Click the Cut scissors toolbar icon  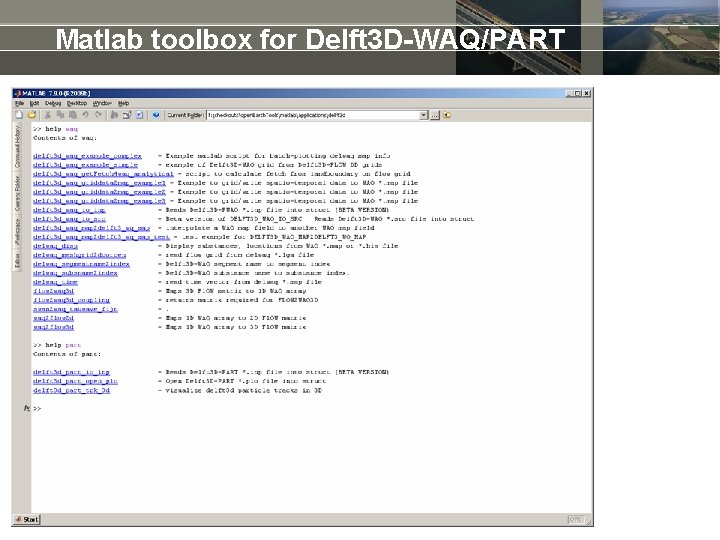click(48, 115)
